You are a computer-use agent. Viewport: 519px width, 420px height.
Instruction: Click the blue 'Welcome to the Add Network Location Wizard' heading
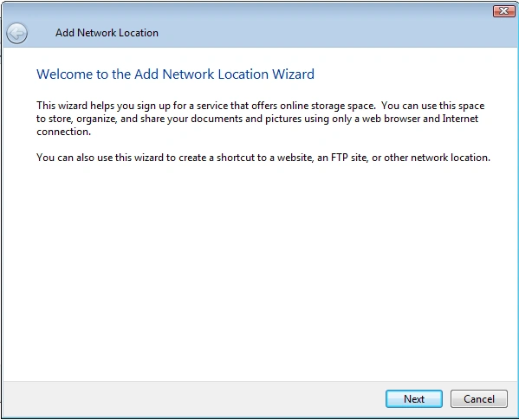pos(175,74)
